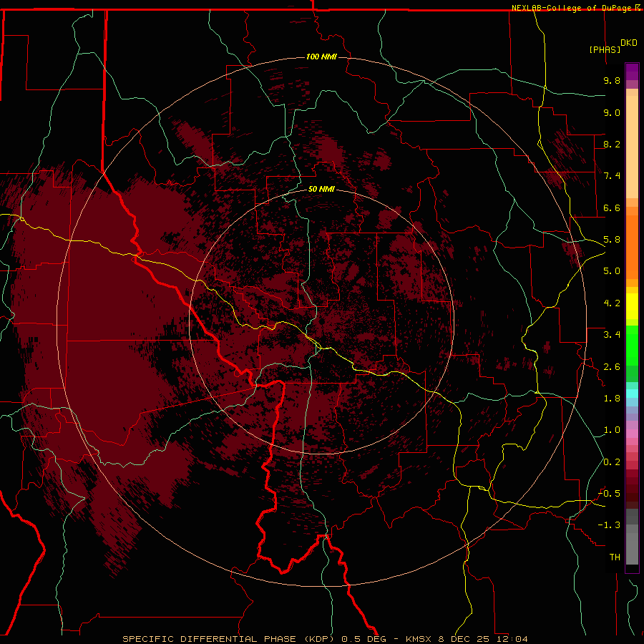Click the 8.2 legend value
Image resolution: width=644 pixels, height=644 pixels.
point(612,144)
